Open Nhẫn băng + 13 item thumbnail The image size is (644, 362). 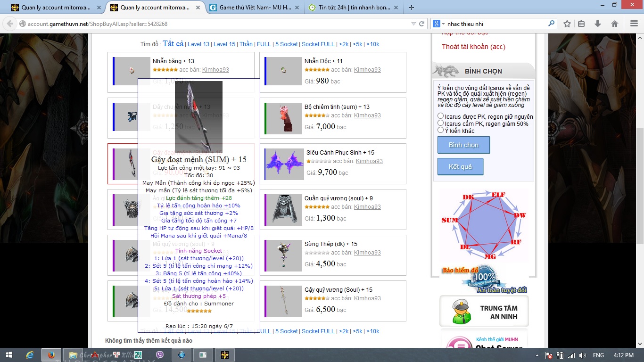coord(132,71)
